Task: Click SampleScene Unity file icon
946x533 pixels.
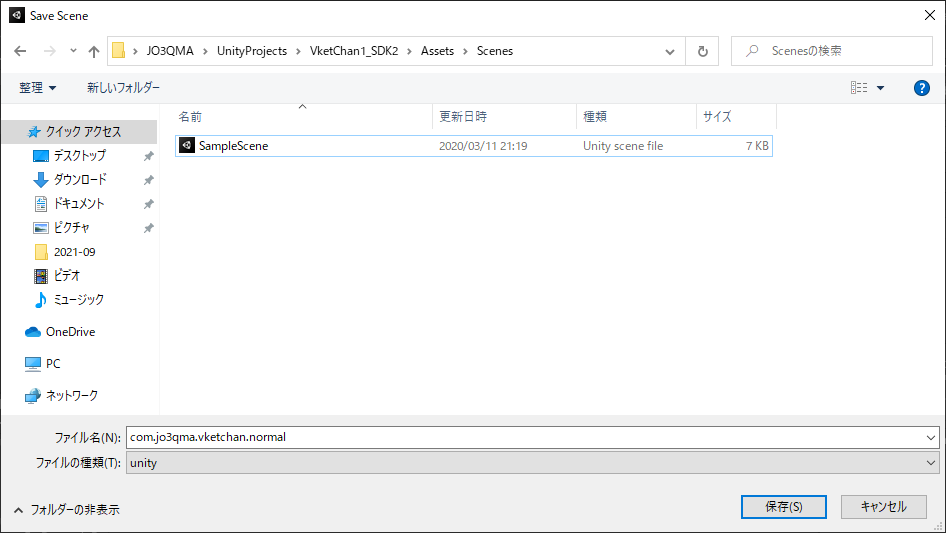Action: pos(187,145)
